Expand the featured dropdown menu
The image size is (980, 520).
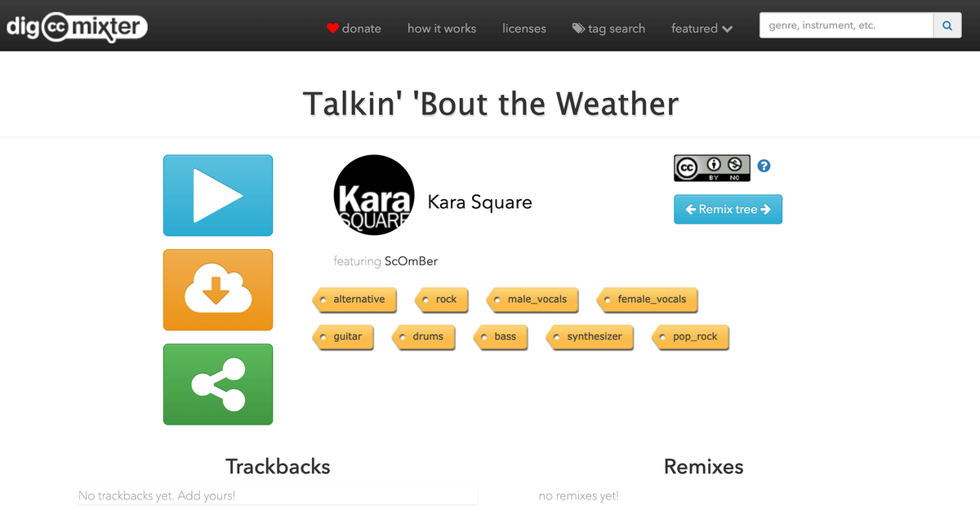(702, 29)
